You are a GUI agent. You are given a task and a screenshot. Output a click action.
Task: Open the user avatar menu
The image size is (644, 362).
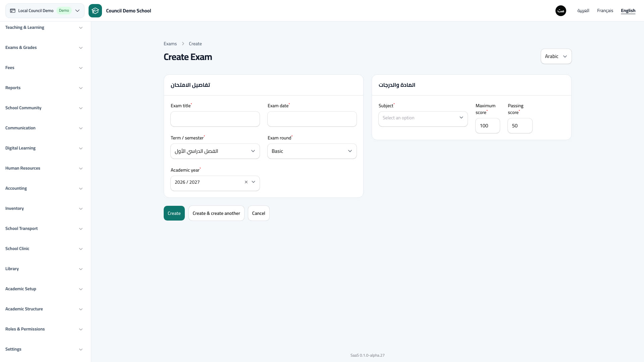pos(561,11)
